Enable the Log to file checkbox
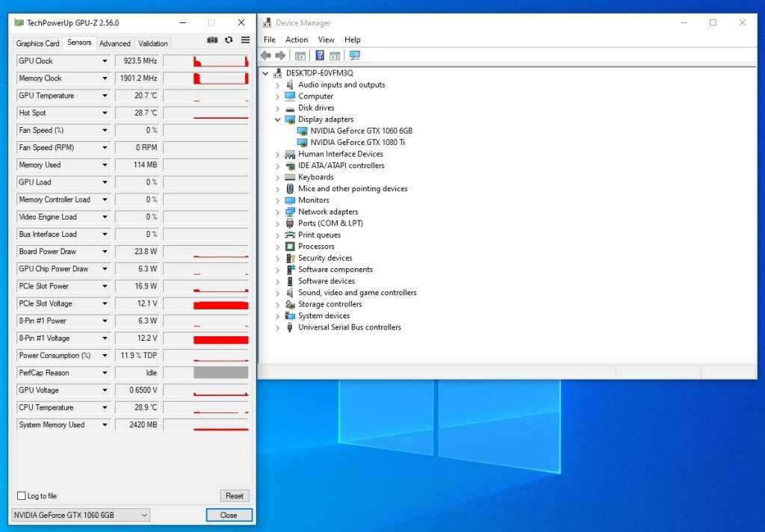Image resolution: width=765 pixels, height=532 pixels. (21, 496)
